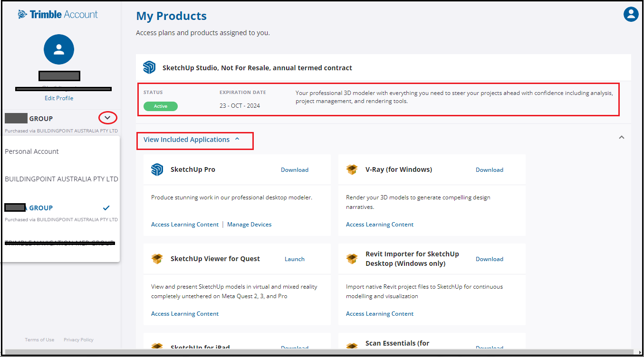Click the Scan Essentials box icon
This screenshot has width=644, height=357.
pyautogui.click(x=352, y=347)
